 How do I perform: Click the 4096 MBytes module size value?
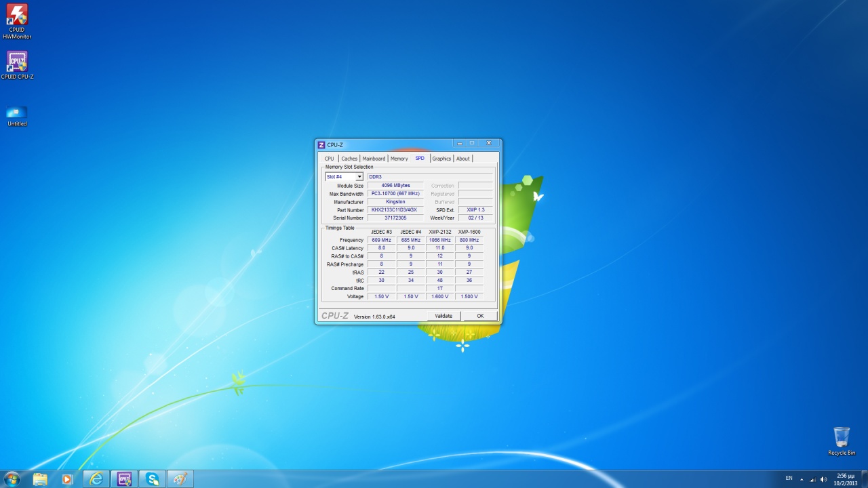coord(395,186)
